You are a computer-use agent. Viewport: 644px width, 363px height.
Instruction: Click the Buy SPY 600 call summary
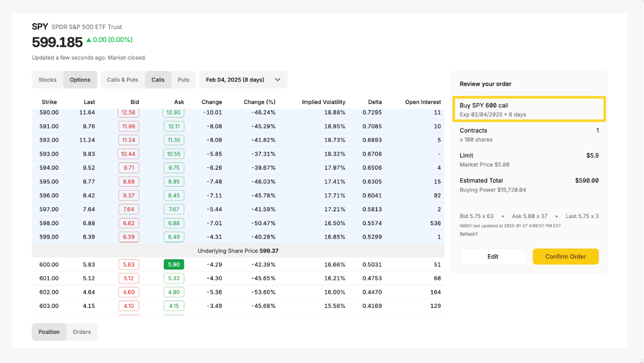point(529,109)
